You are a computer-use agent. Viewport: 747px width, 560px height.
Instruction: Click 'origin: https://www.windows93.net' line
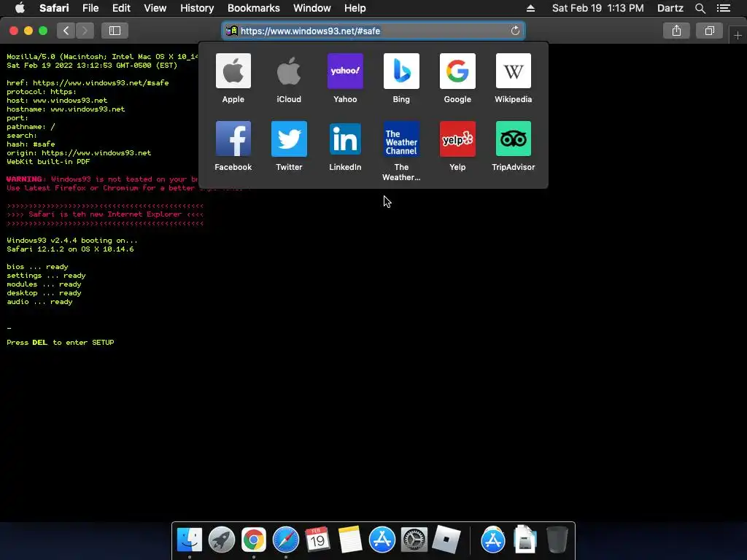click(x=79, y=153)
